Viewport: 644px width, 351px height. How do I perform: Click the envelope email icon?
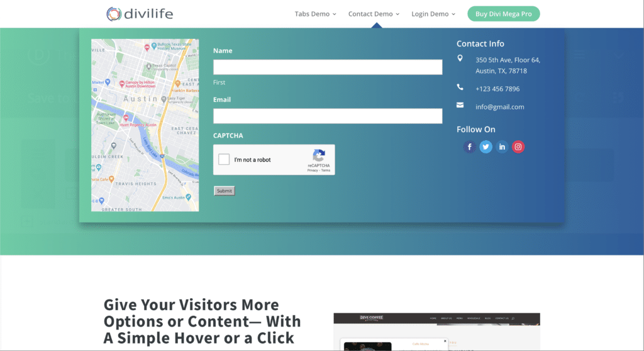coord(460,105)
